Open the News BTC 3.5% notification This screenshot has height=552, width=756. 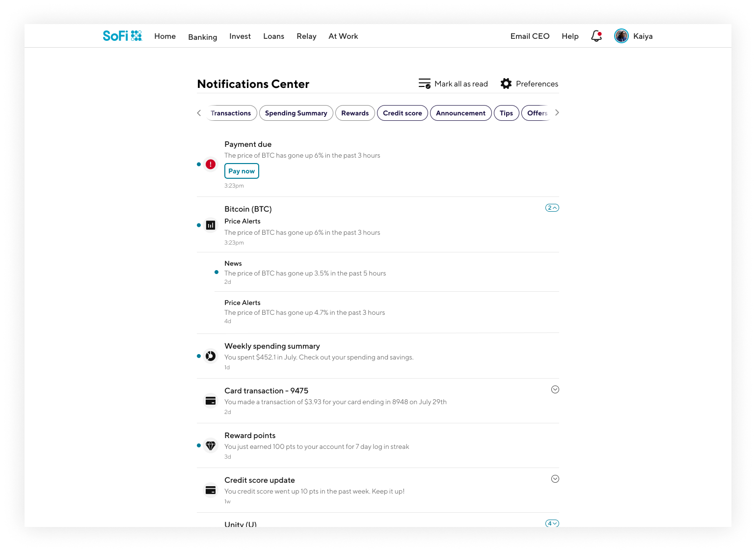pyautogui.click(x=387, y=272)
